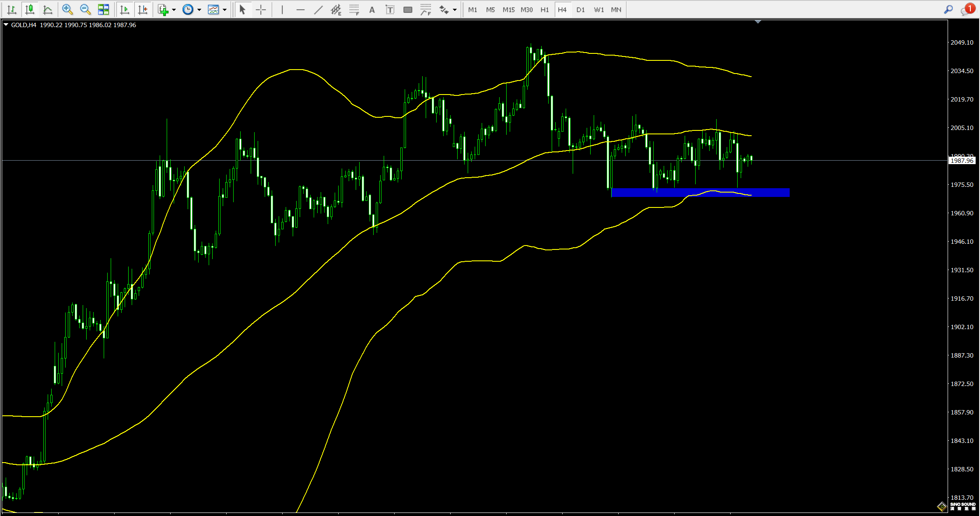This screenshot has height=516, width=980.
Task: Select the Crosshair tool
Action: [x=261, y=10]
